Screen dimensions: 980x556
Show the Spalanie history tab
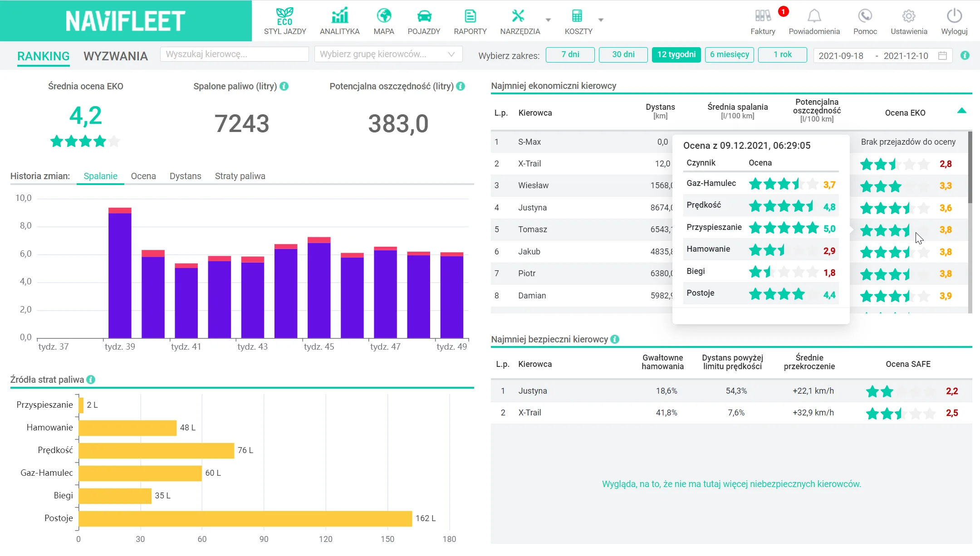click(x=100, y=176)
